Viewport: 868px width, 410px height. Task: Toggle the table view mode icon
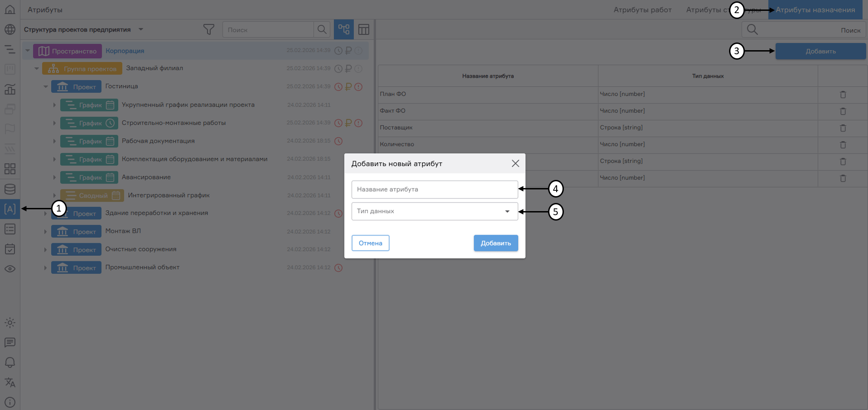click(x=364, y=29)
